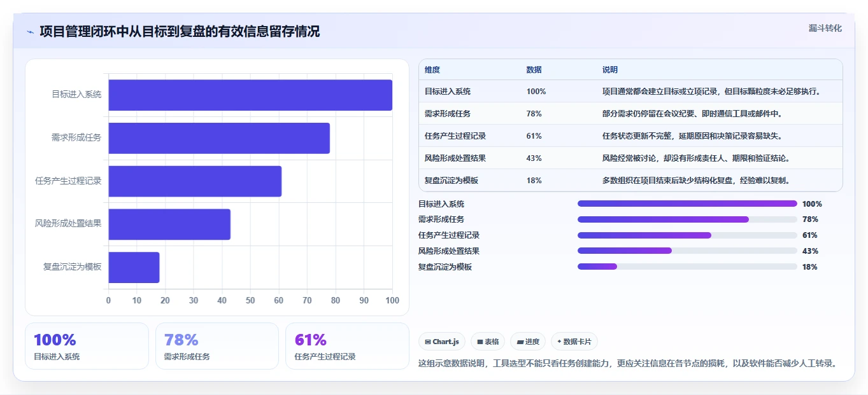Click the 需求形成任务 78% progress bar

[x=687, y=219]
